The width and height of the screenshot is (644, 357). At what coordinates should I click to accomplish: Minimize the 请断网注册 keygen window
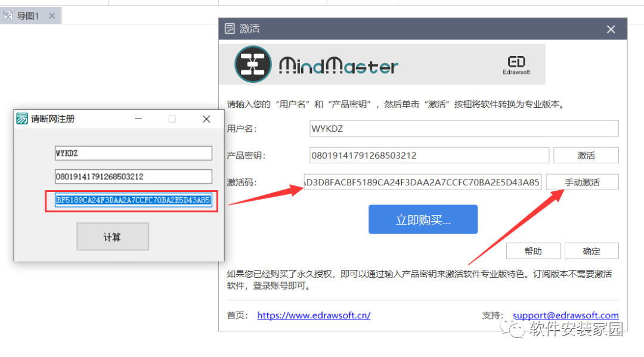click(x=138, y=119)
